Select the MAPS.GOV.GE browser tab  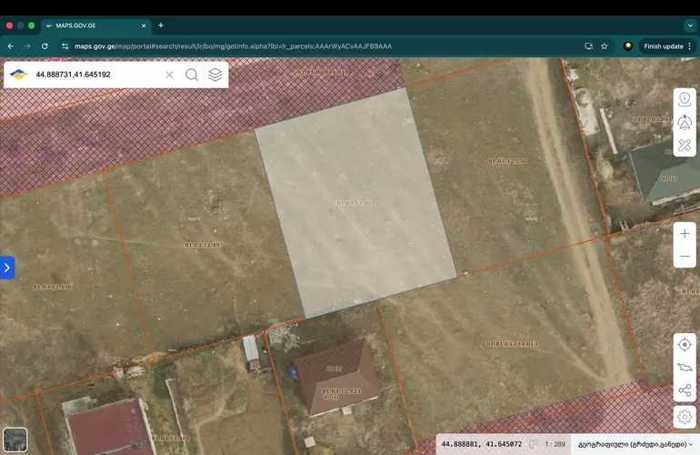[95, 25]
